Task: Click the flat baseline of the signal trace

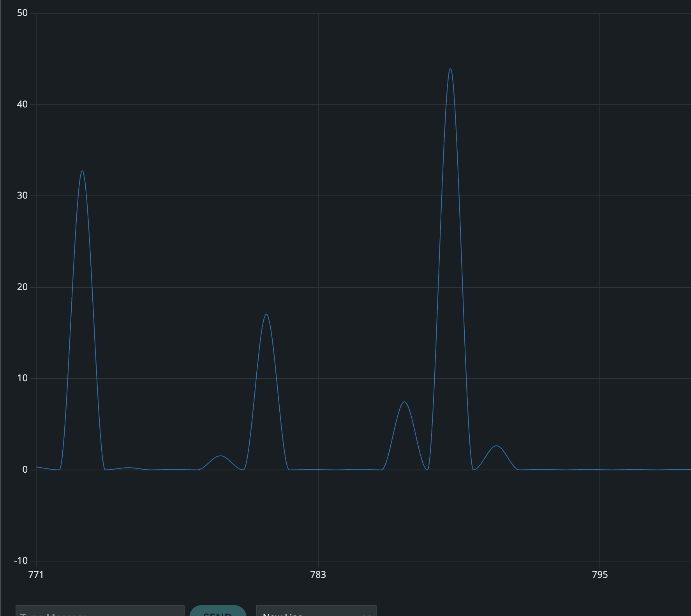Action: (x=565, y=470)
